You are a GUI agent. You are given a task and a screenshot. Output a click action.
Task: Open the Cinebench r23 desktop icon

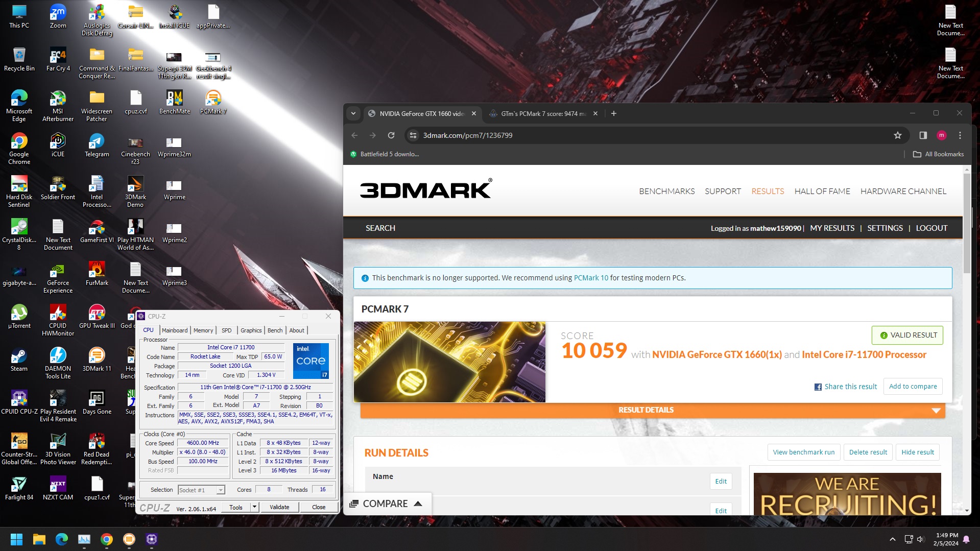point(135,149)
